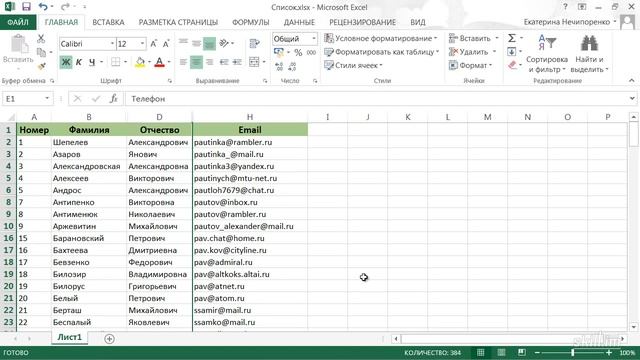This screenshot has height=360, width=640.
Task: Click the Redo arrow icon
Action: [64, 7]
